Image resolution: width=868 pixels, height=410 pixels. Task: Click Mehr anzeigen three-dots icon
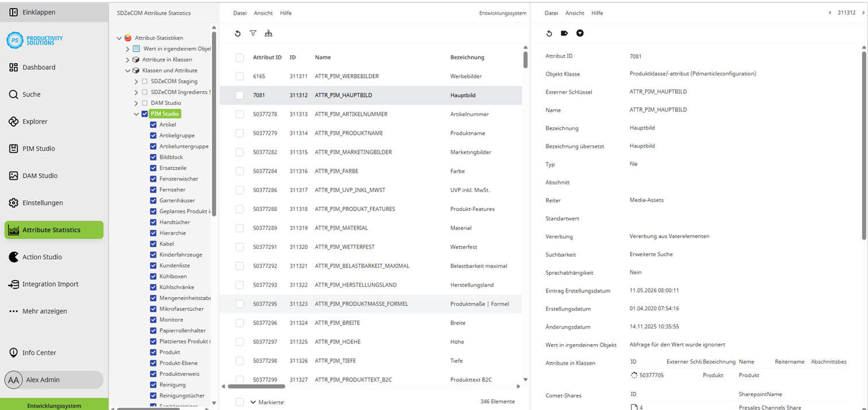point(14,311)
